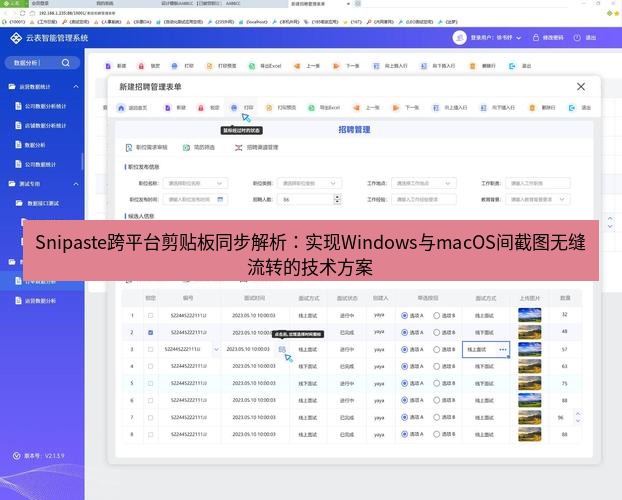Open 店铺数据分析统计 in the sidebar
Image resolution: width=622 pixels, height=500 pixels.
41,125
